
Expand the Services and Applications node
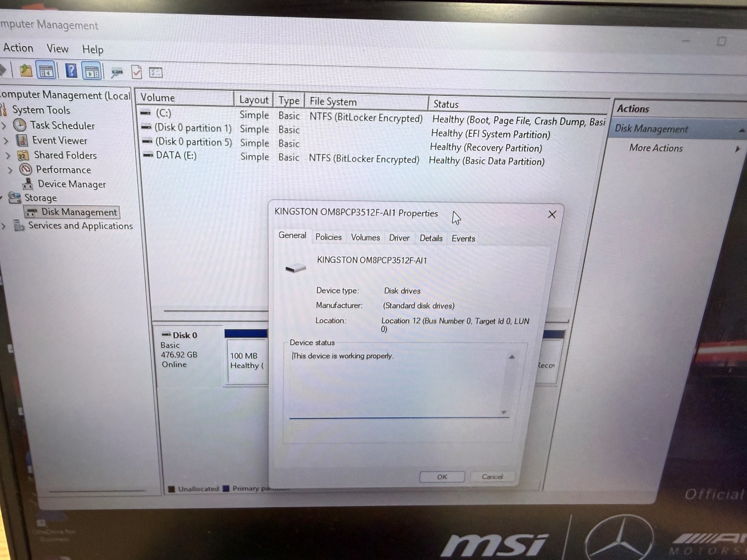coord(4,226)
